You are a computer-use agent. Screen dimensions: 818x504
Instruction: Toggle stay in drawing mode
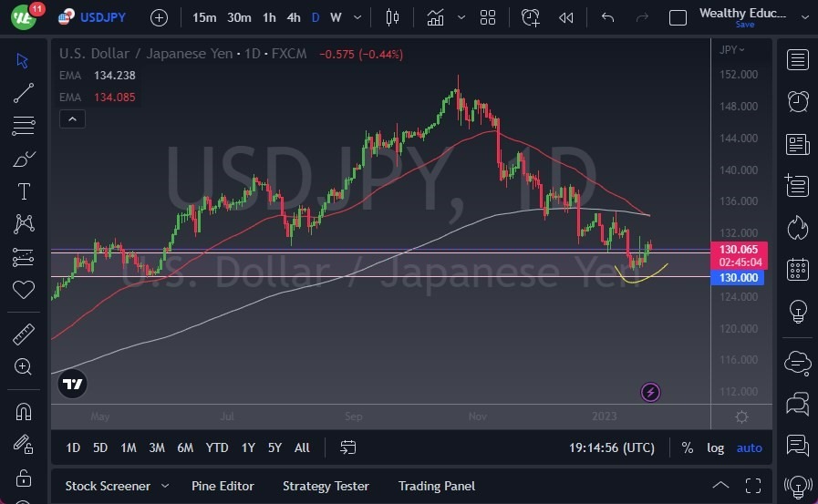click(x=24, y=445)
